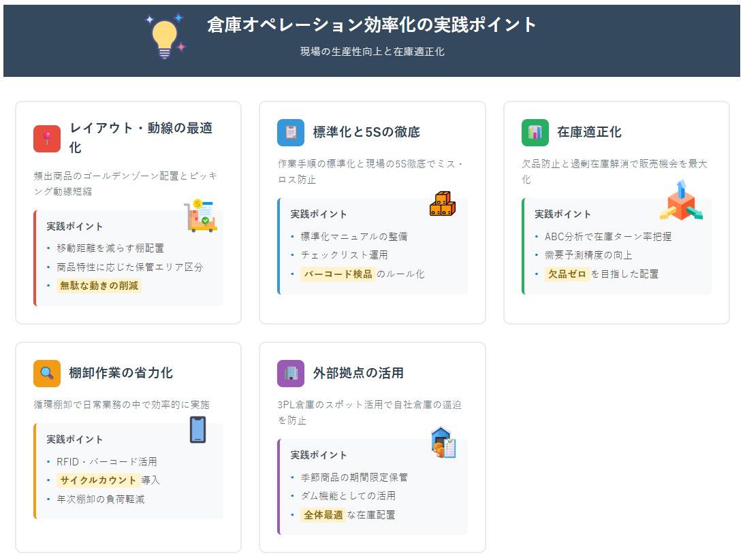Click the highlighted text バーコード検品
Screen dimensions: 745x560
pos(338,274)
